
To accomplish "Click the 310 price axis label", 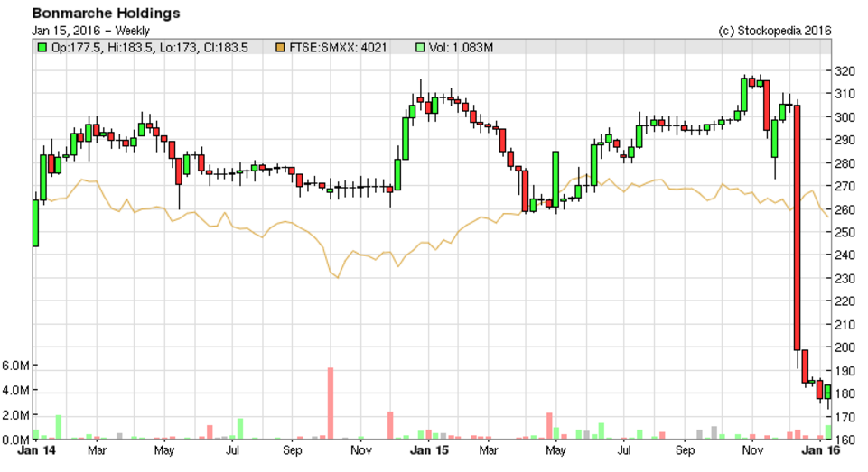I will tap(845, 94).
